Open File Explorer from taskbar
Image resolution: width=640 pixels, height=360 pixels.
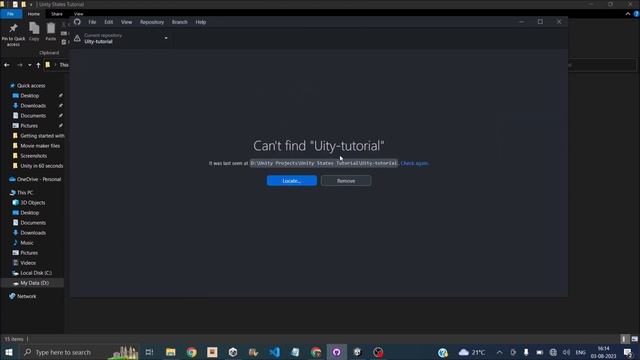(171, 352)
